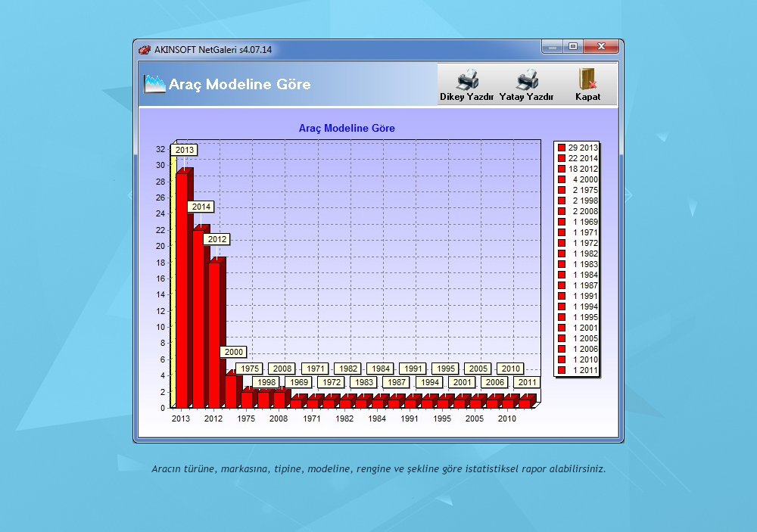Click the 2001 data label box
The width and height of the screenshot is (757, 532).
(462, 382)
